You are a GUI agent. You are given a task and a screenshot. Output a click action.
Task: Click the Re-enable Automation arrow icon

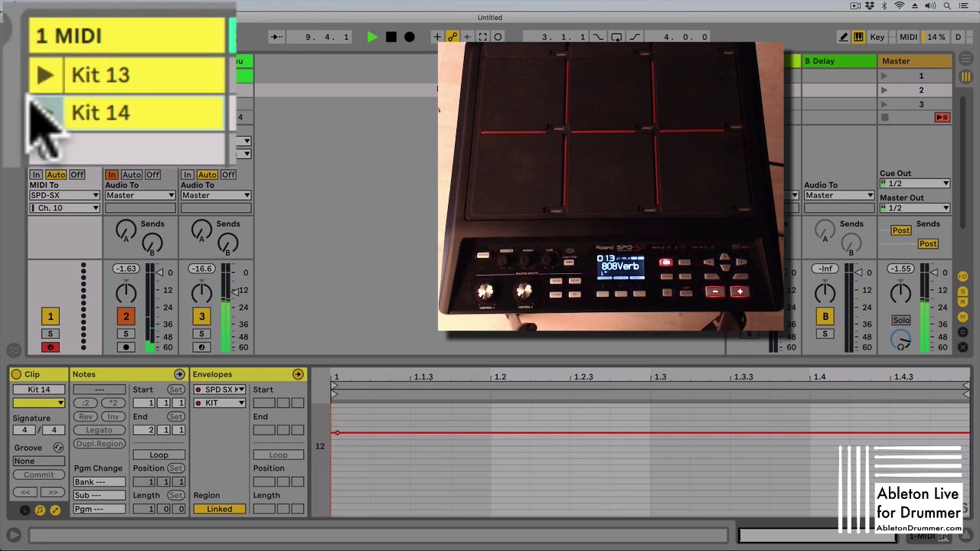[x=468, y=37]
